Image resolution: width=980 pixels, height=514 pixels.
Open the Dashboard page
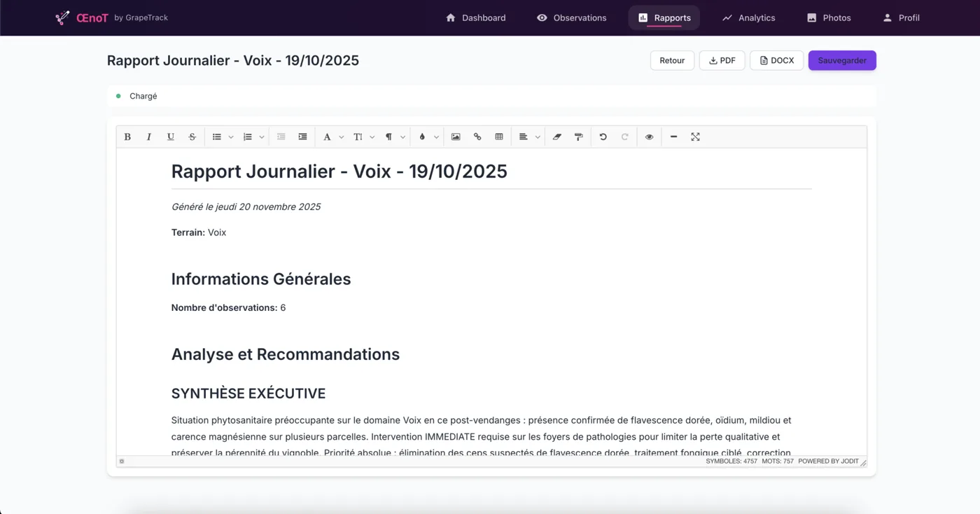475,18
